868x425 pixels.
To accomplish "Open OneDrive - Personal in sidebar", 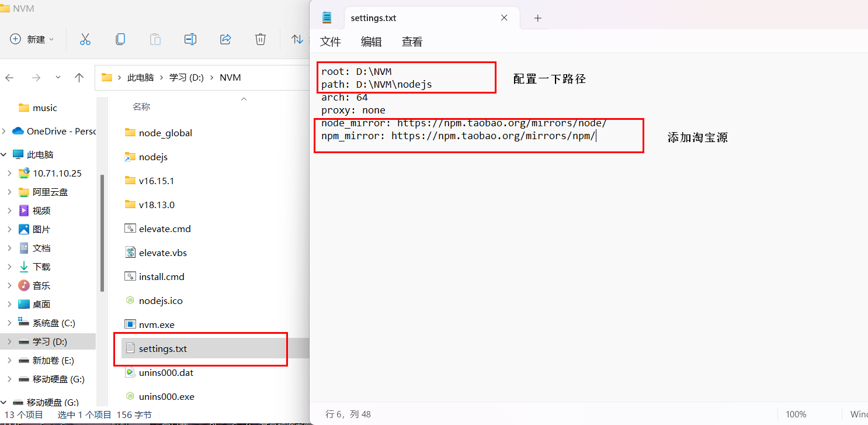I will tap(54, 131).
